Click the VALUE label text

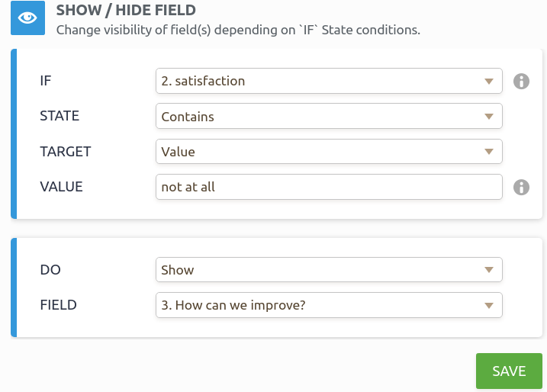point(61,187)
